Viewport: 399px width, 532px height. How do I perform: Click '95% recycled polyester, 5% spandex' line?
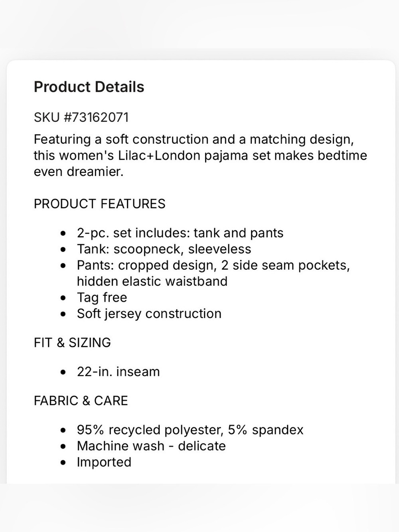[190, 430]
